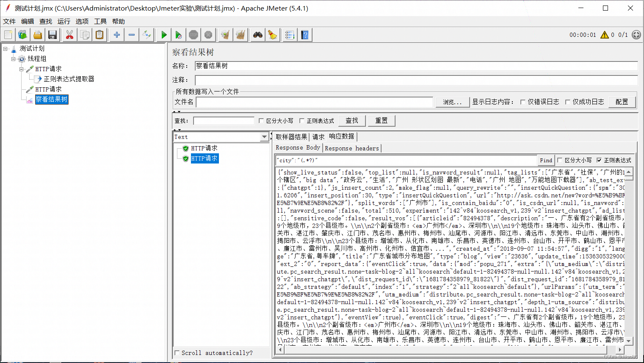Enable Scroll automatically checkbox
This screenshot has height=363, width=644.
[x=177, y=353]
